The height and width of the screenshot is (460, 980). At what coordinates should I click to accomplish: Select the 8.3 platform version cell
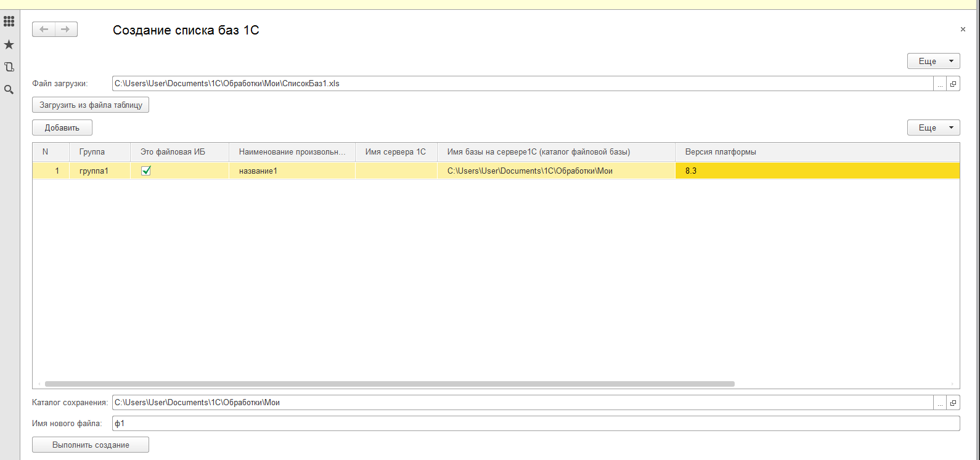[817, 171]
